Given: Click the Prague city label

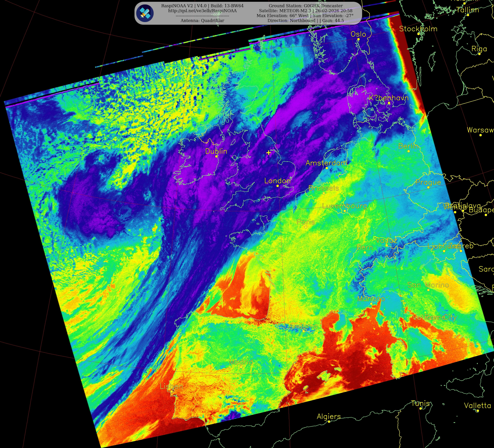Looking at the screenshot, I should coord(428,182).
